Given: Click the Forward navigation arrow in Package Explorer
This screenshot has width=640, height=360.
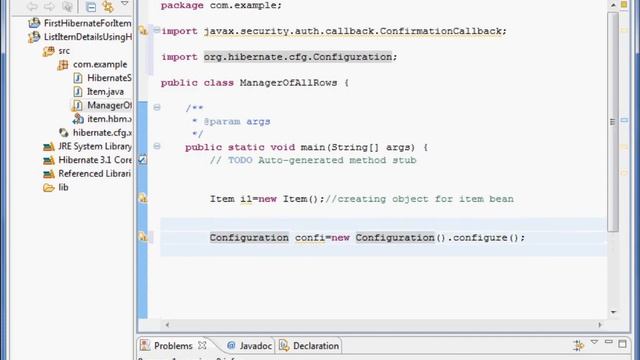Looking at the screenshot, I should pyautogui.click(x=49, y=6).
